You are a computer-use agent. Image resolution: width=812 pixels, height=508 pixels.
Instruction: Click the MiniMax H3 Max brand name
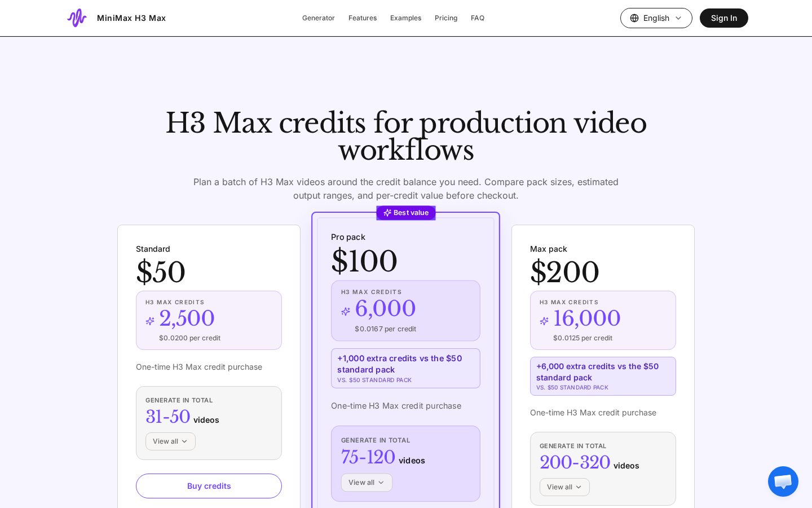(x=131, y=18)
